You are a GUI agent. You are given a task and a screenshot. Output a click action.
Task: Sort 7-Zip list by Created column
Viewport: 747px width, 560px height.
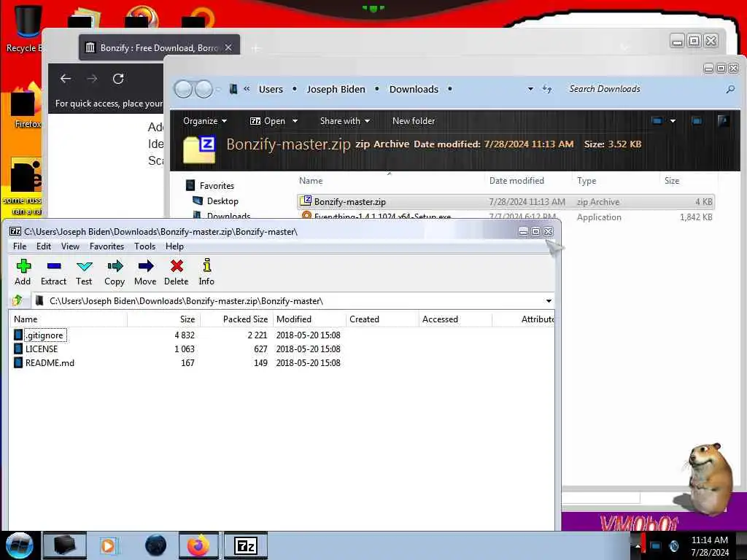tap(382, 319)
